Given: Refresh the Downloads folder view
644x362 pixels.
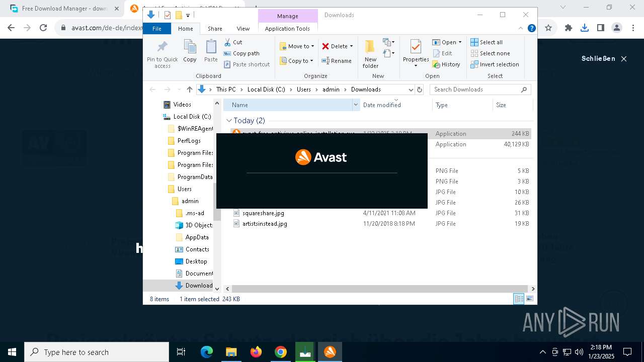Looking at the screenshot, I should click(x=420, y=89).
